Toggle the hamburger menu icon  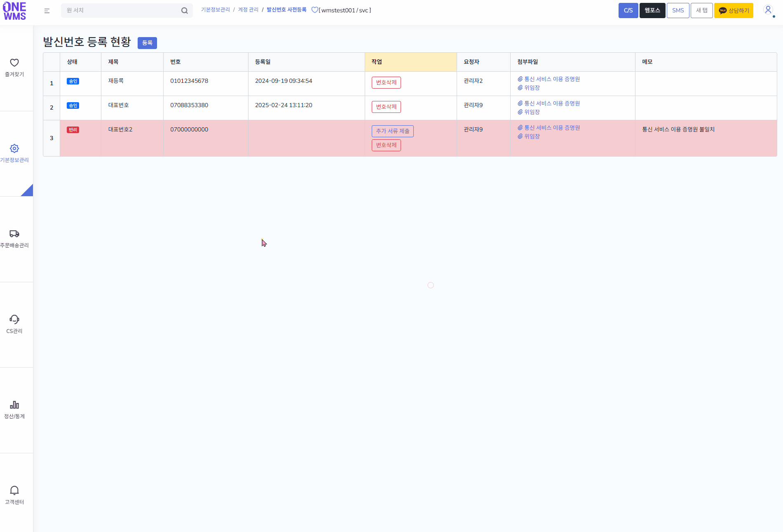click(x=47, y=11)
